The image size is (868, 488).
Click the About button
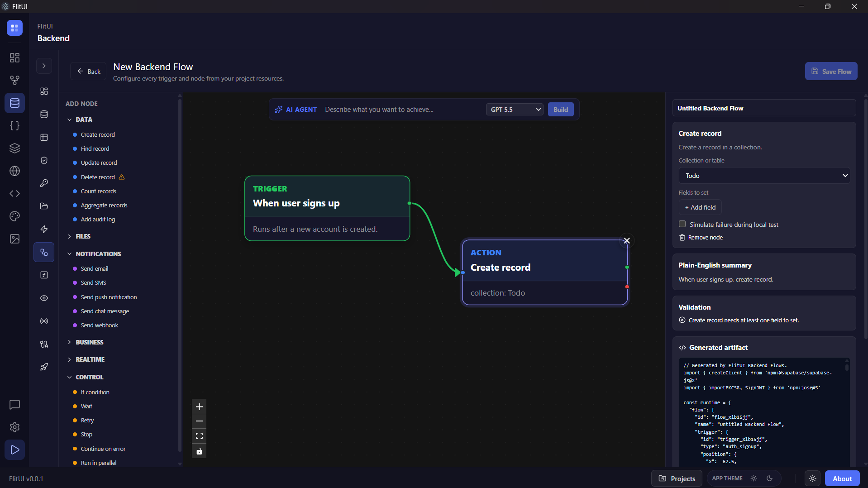[x=842, y=478]
